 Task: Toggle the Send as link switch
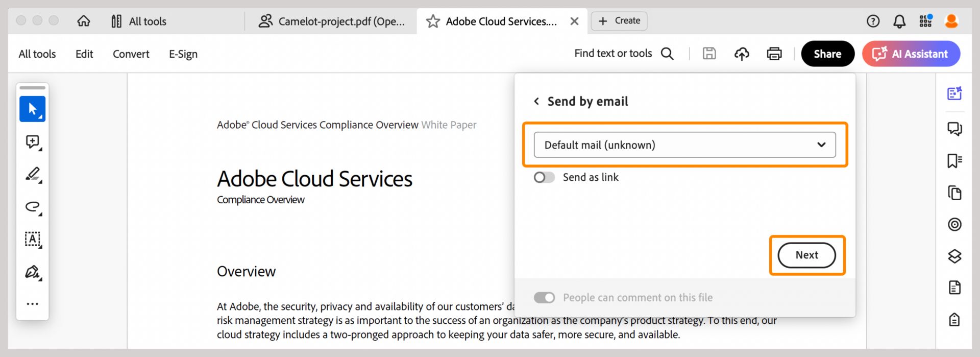tap(544, 177)
